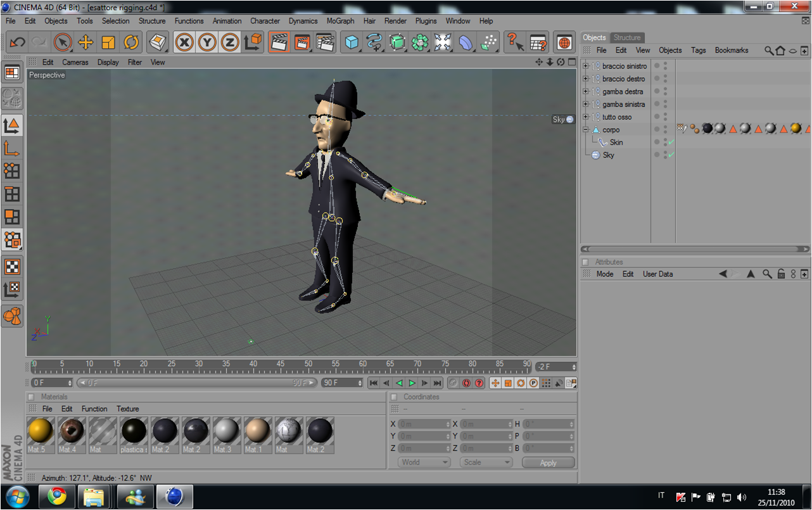Click the Undo arrow icon
812x510 pixels.
coord(18,42)
